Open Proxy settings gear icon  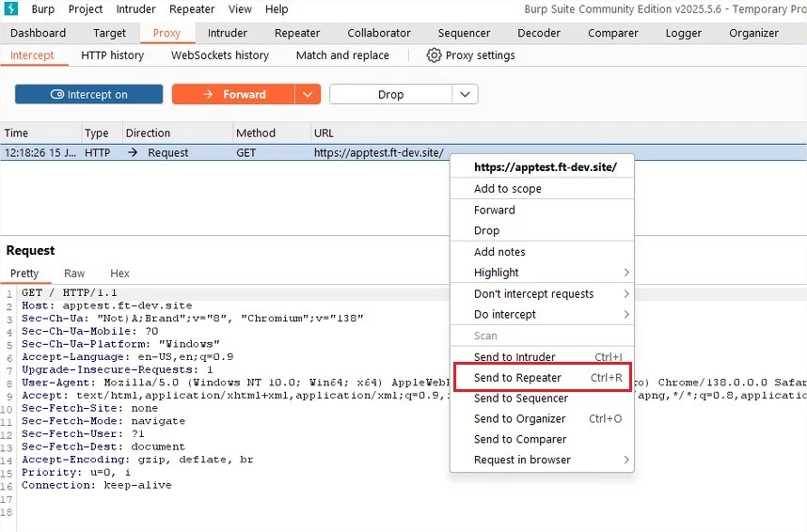[x=434, y=55]
